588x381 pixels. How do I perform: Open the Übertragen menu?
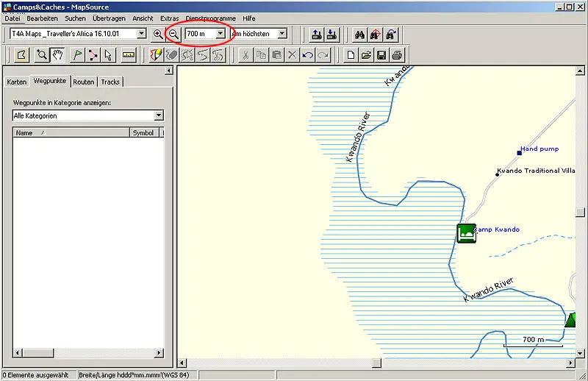pyautogui.click(x=109, y=18)
